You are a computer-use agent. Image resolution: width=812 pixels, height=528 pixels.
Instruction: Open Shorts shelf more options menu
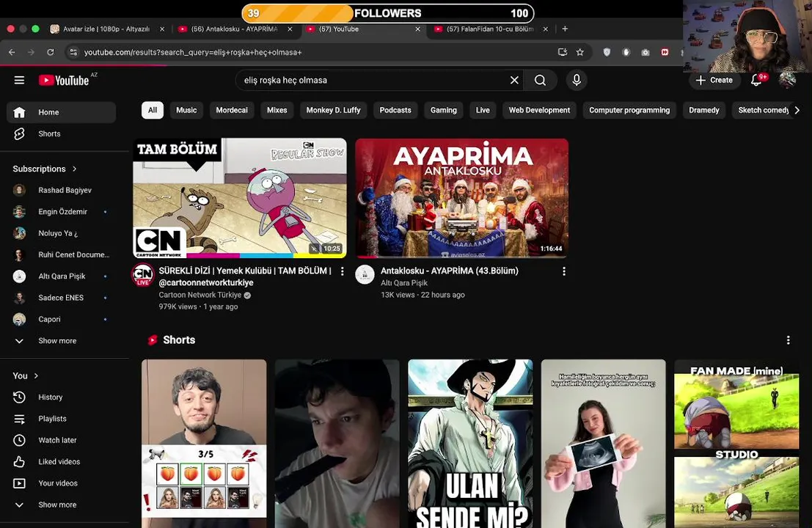tap(789, 340)
